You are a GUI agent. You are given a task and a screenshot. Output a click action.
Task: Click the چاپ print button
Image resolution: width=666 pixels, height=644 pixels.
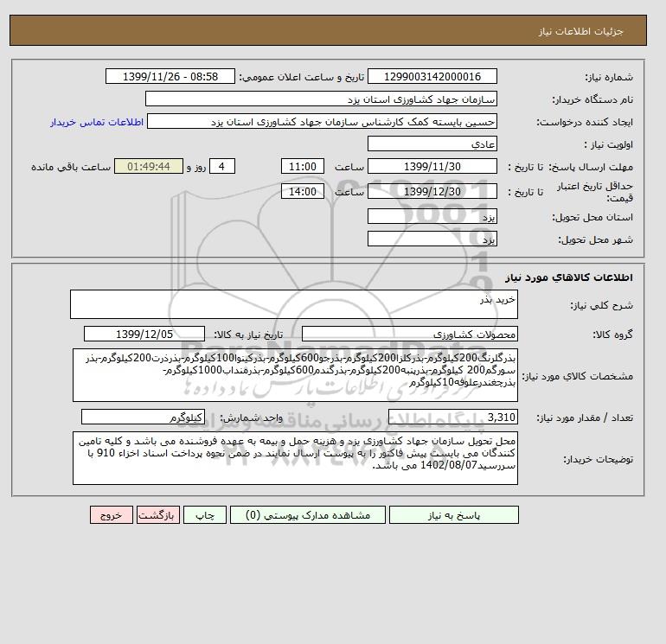[x=205, y=515]
